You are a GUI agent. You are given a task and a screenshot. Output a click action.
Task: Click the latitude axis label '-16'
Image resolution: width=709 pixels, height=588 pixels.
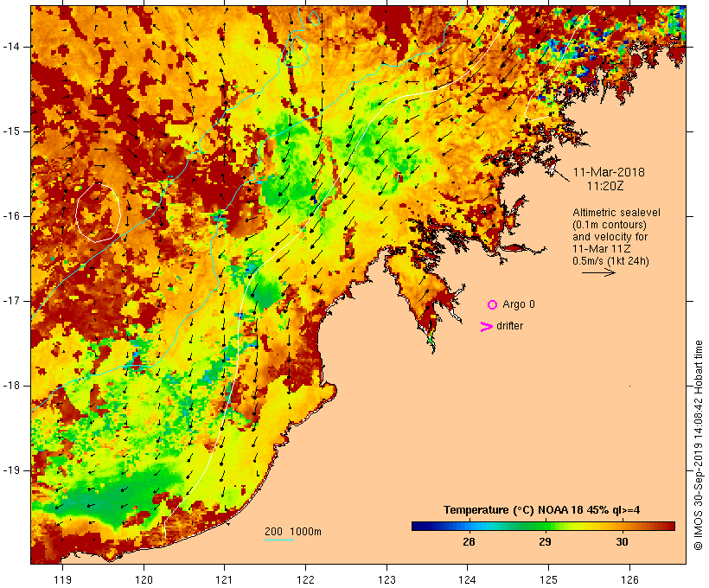[x=11, y=216]
